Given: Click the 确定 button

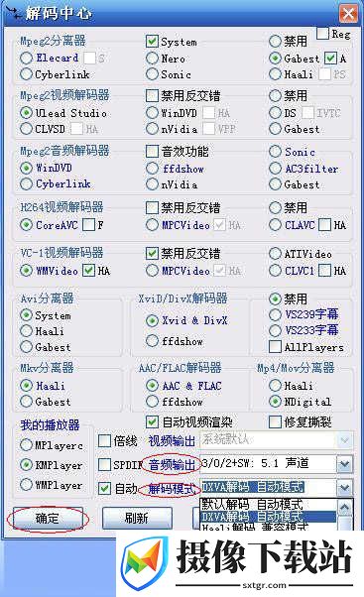Looking at the screenshot, I should (48, 519).
